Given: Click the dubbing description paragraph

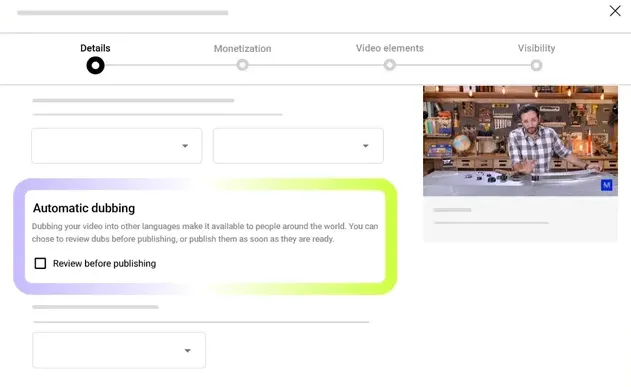Looking at the screenshot, I should pos(205,233).
